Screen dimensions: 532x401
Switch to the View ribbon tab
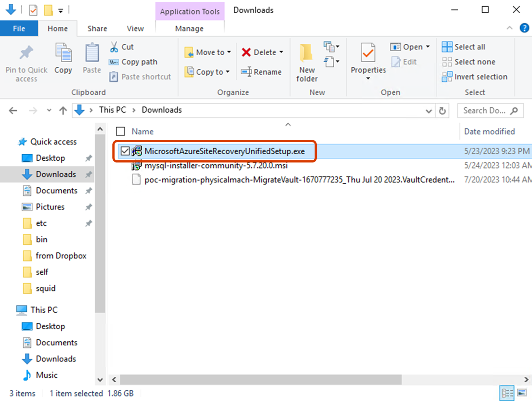coord(135,28)
